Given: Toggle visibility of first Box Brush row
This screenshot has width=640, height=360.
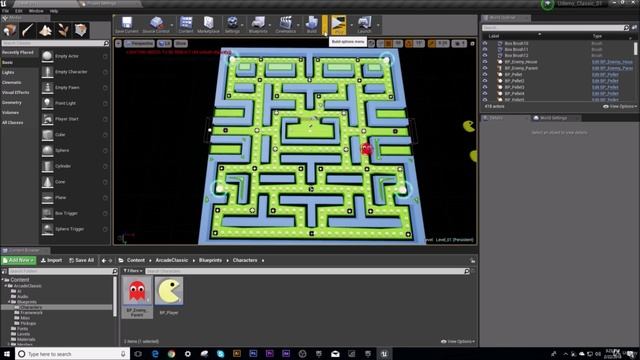Looking at the screenshot, I should [485, 43].
